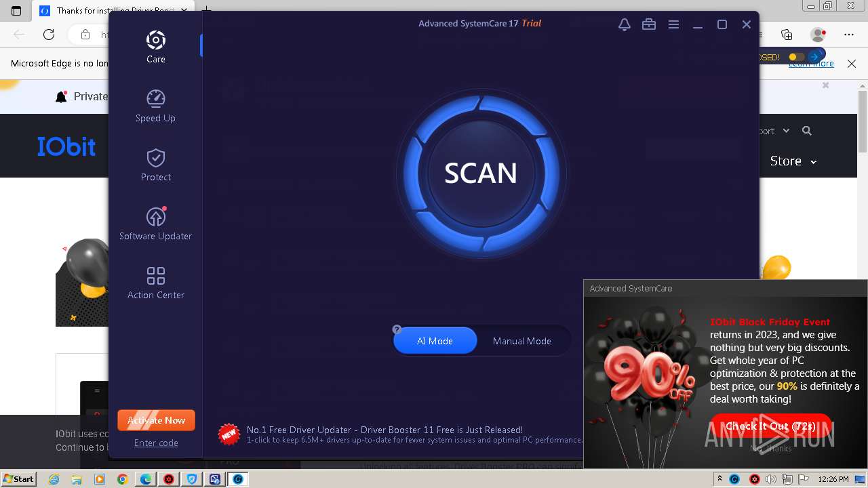
Task: Toggle the yellow switch on IObit banner
Action: 796,57
